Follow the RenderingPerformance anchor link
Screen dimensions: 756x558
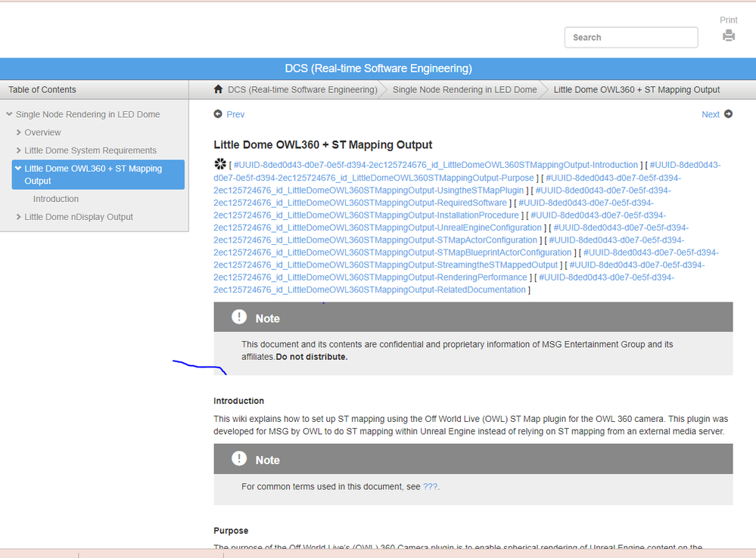[x=370, y=277]
